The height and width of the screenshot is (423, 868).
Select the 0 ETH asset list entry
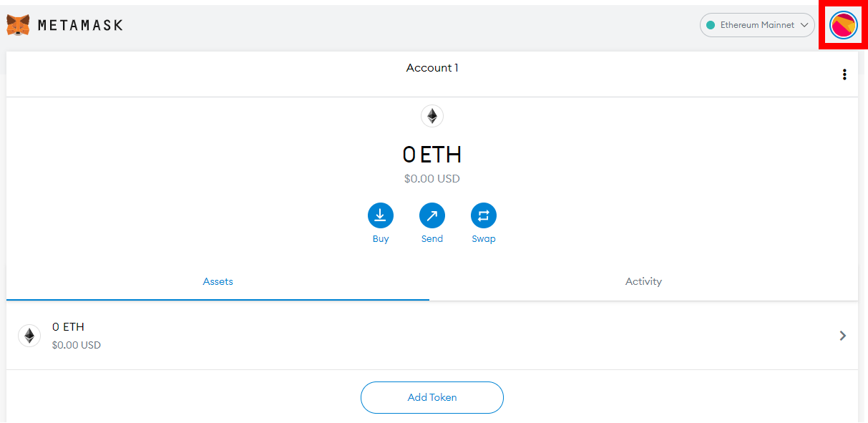(432, 336)
